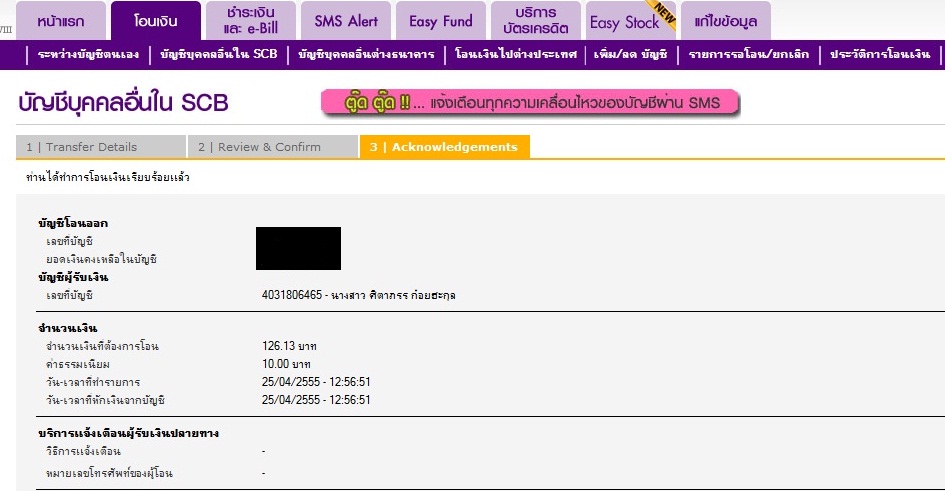945x491 pixels.
Task: Choose ระหว่างบัญชีตนเอง submenu
Action: [88, 54]
